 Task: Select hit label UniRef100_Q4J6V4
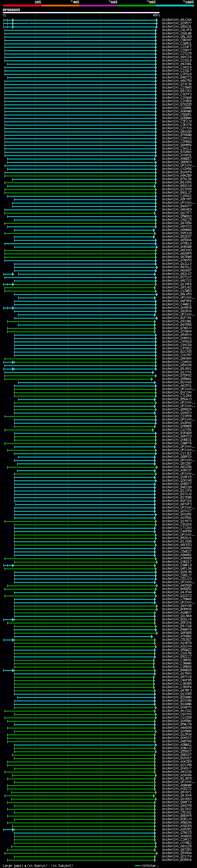[177, 796]
